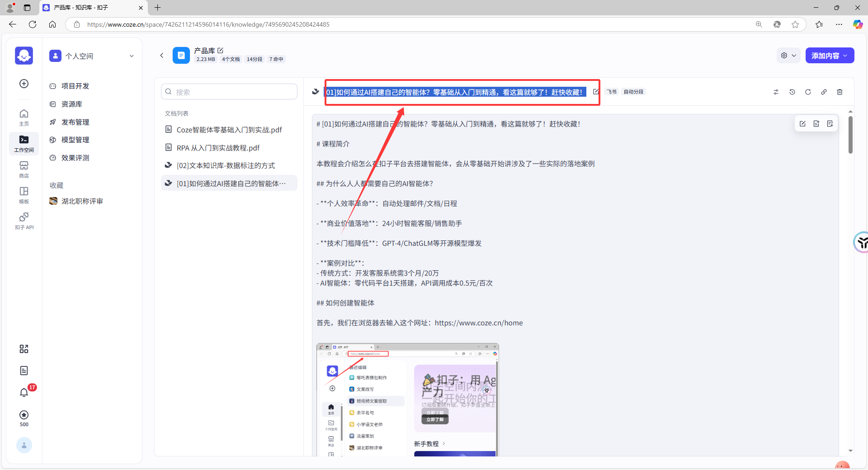This screenshot has width=868, height=470.
Task: Click the 自动分段 tag
Action: [633, 92]
